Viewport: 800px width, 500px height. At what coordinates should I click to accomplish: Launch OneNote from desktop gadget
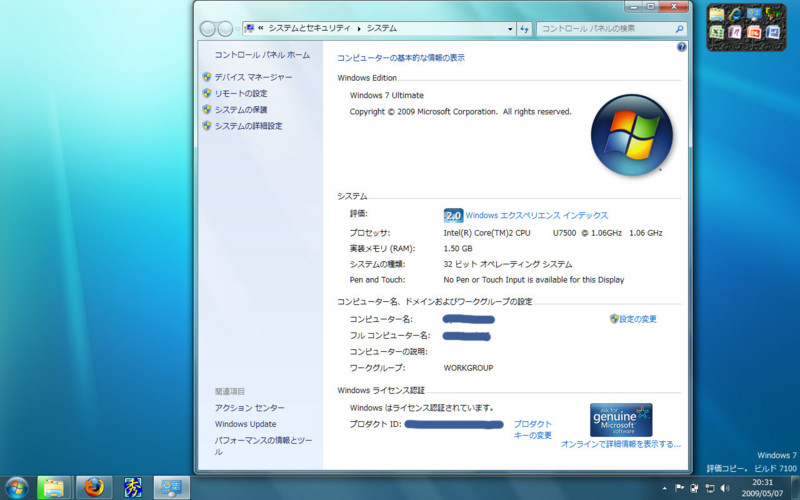(x=735, y=33)
